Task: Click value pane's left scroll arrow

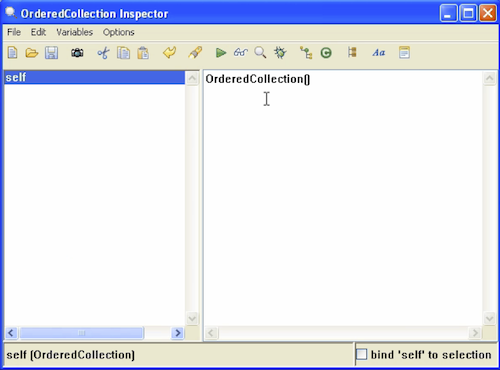Action: [x=211, y=333]
